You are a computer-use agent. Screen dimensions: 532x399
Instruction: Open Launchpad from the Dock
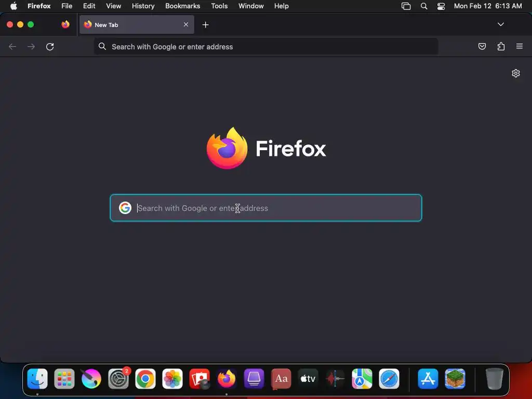coord(64,379)
